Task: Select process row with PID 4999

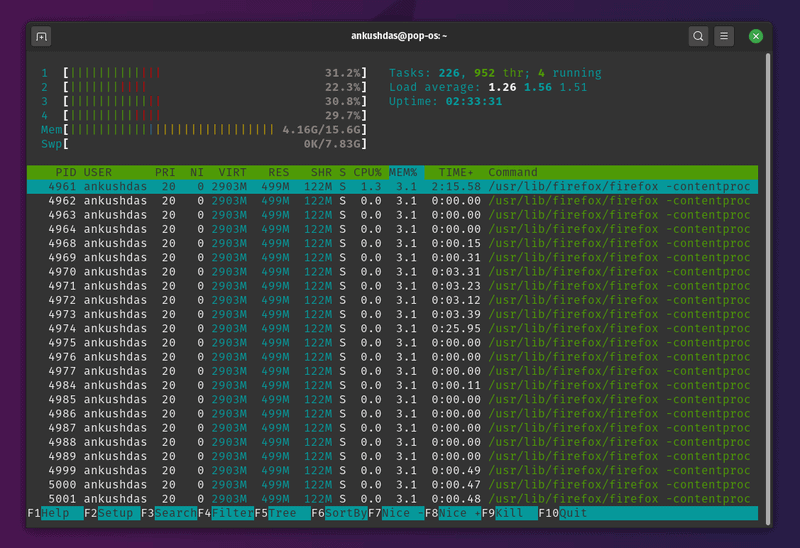Action: pos(392,470)
